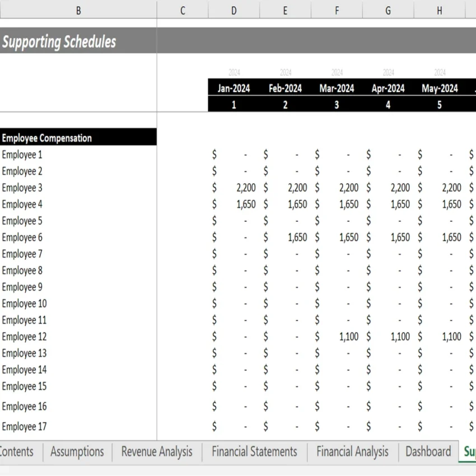Go to the Contents sheet tab
Viewport: 476px width, 476px height.
pos(16,451)
